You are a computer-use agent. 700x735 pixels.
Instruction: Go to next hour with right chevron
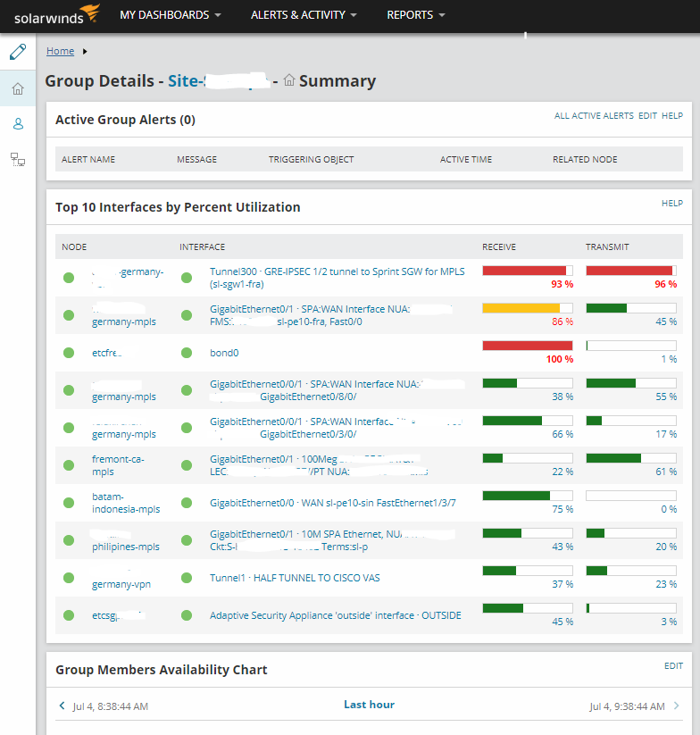[x=677, y=706]
